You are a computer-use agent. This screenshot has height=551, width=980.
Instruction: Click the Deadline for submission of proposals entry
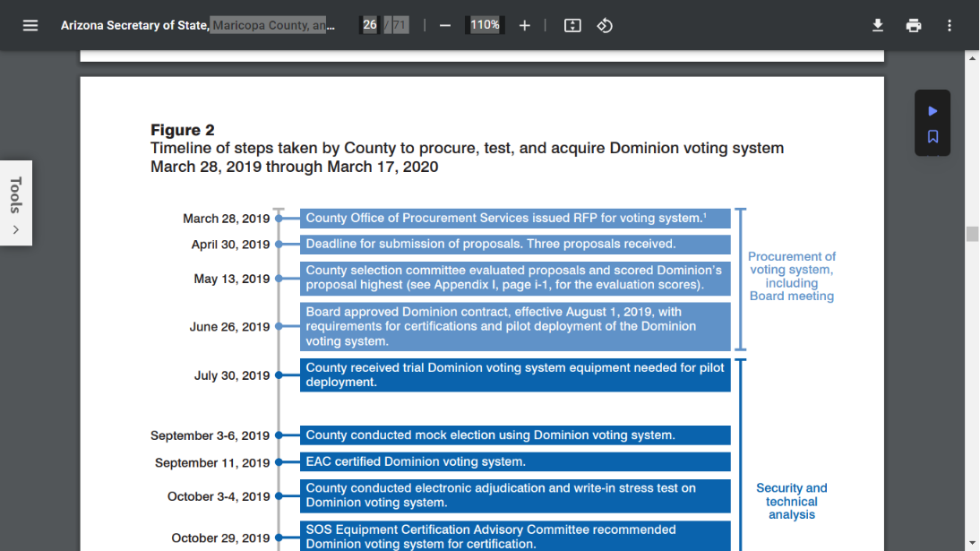(515, 244)
